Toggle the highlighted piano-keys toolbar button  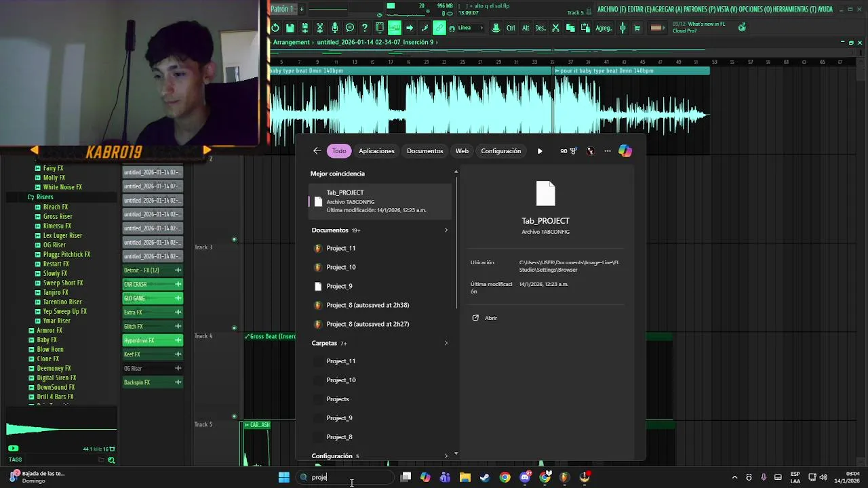click(x=395, y=28)
